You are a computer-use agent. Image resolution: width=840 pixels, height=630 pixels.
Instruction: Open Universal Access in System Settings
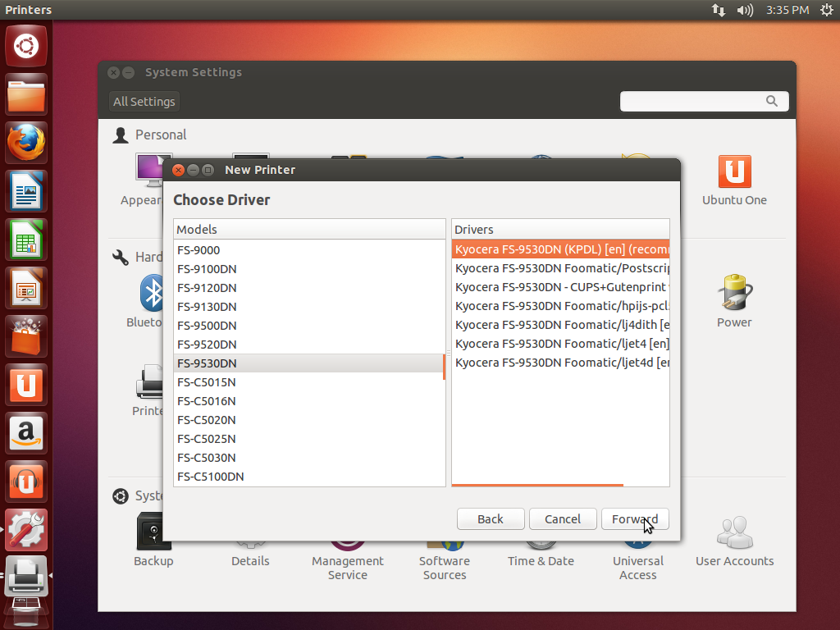(637, 561)
